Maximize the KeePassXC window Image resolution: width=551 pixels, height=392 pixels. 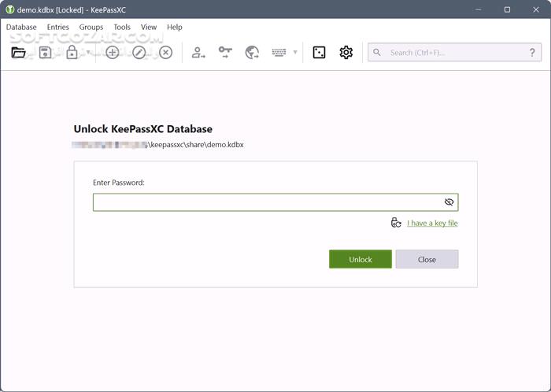(507, 9)
